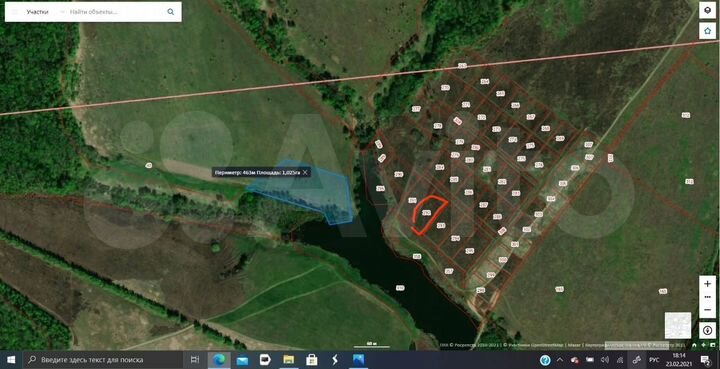Screen dimensions: 720x369
Task: Click the battery tray icon
Action: coord(590,360)
